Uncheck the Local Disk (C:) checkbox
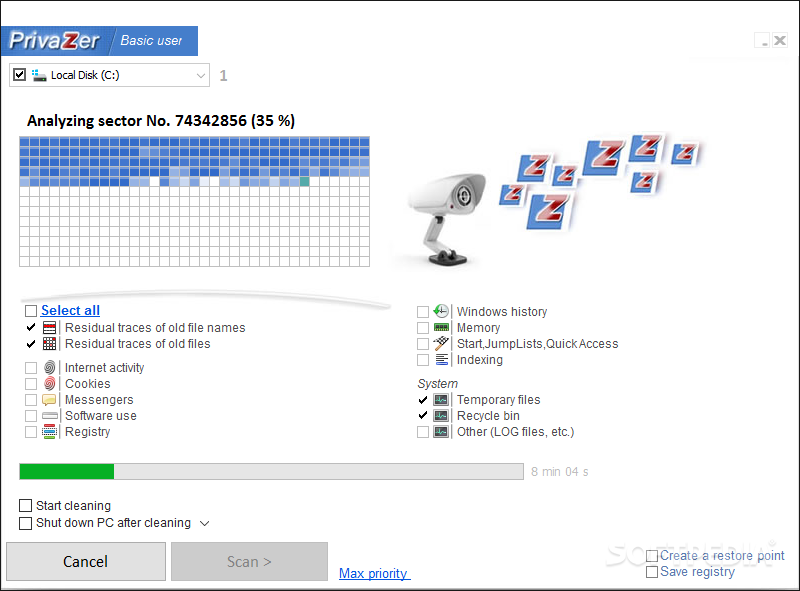The image size is (800, 591). click(x=19, y=75)
